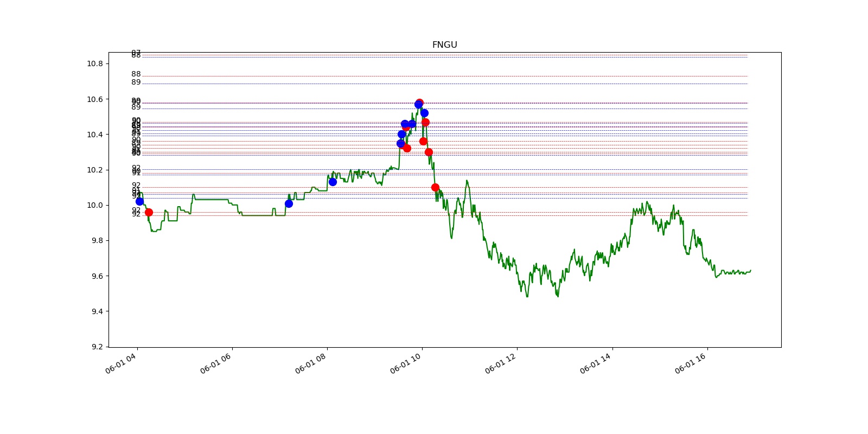
Task: Click the blue marker just after 08:00
Action: pyautogui.click(x=333, y=182)
